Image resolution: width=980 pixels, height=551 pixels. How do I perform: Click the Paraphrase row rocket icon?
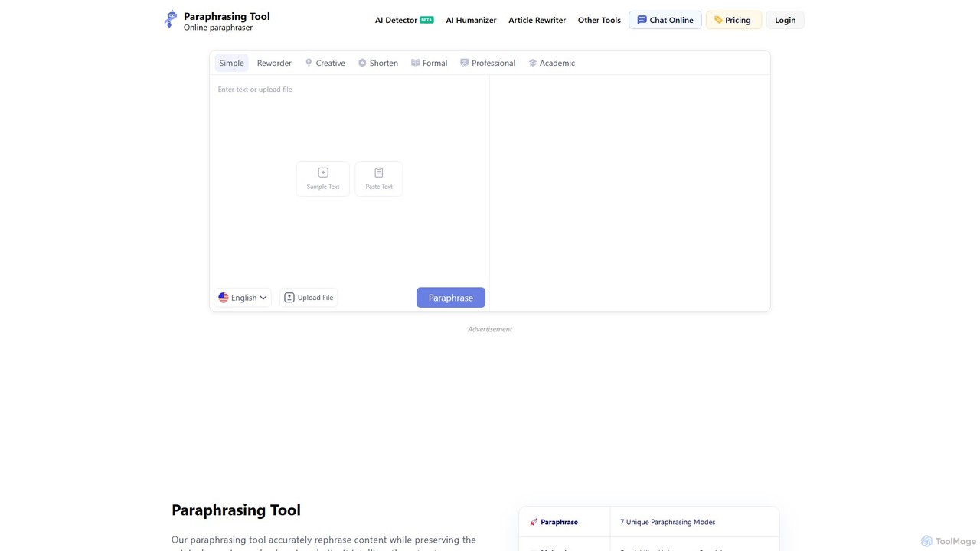tap(534, 522)
